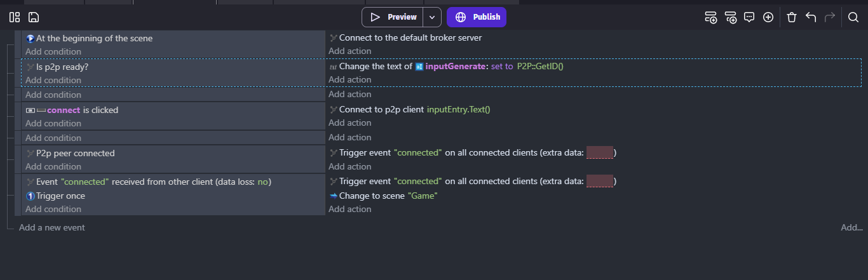Open the project manager panel icon
The image size is (868, 280).
(x=15, y=17)
